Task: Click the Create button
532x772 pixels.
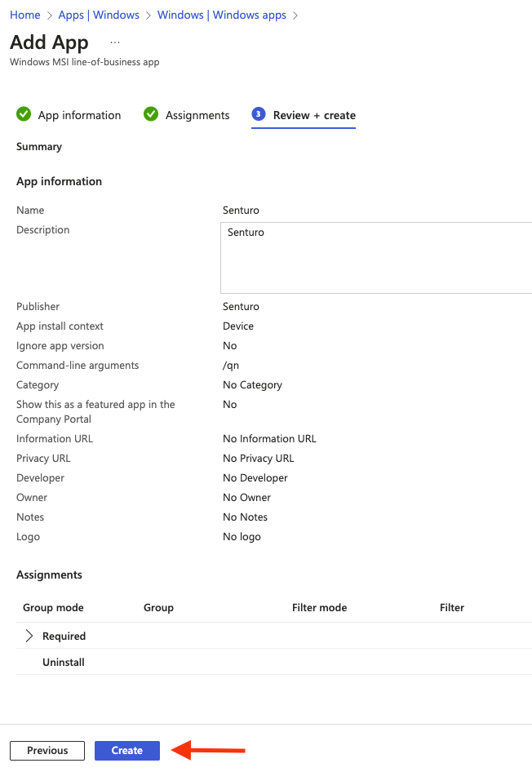Action: click(x=127, y=750)
